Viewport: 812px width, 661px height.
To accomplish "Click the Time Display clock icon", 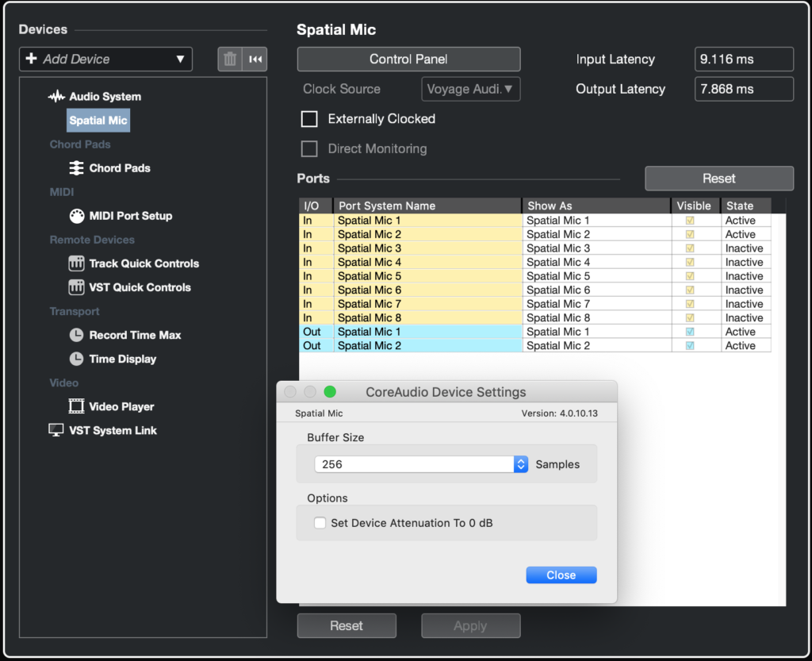I will click(x=77, y=359).
